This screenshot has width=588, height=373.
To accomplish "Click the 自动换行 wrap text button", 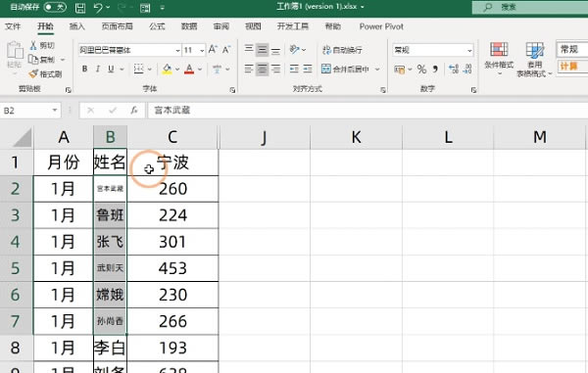I will click(342, 50).
